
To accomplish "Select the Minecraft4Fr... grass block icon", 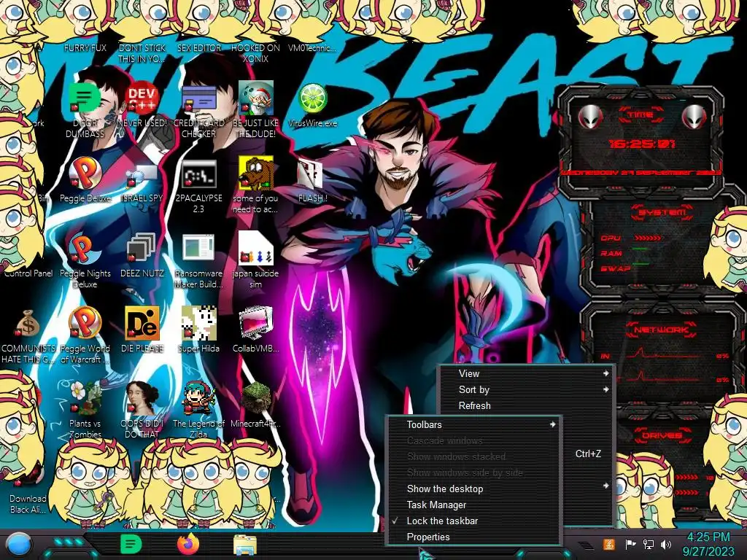I will click(255, 398).
